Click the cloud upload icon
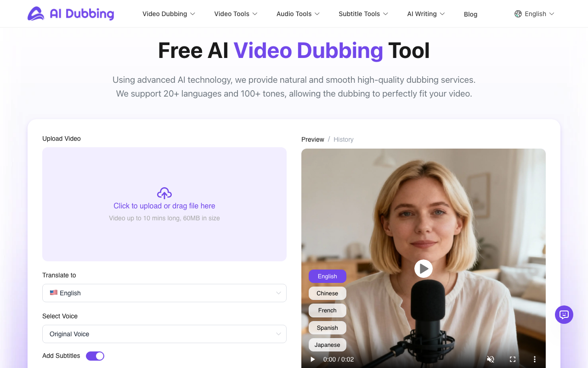The image size is (588, 368). point(164,193)
